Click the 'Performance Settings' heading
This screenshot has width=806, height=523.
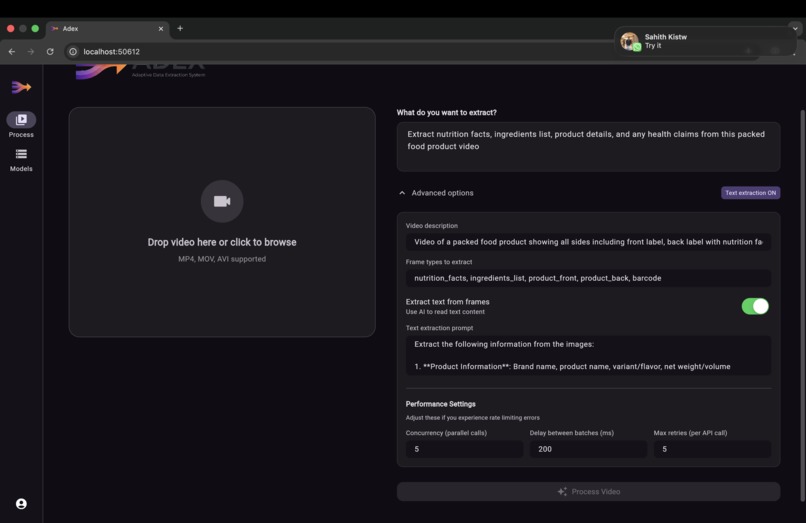pyautogui.click(x=441, y=404)
